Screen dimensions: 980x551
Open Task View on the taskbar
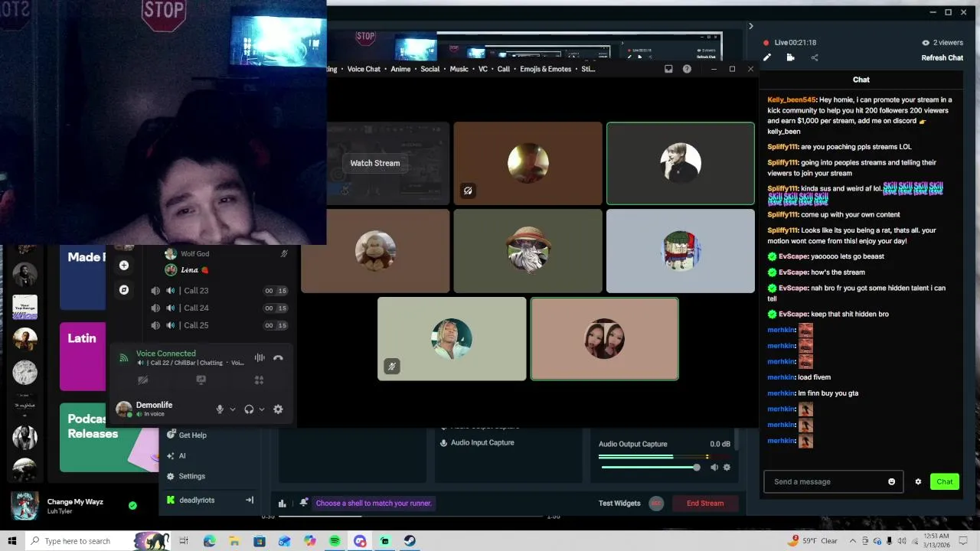tap(184, 541)
